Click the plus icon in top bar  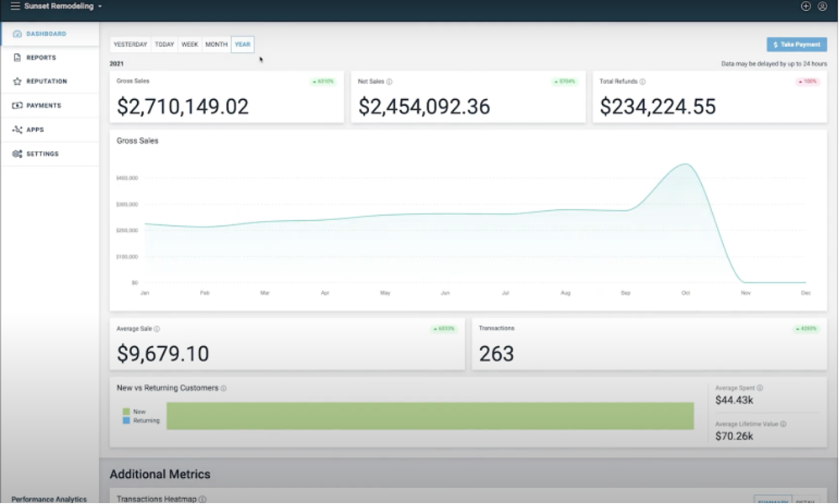click(x=806, y=6)
